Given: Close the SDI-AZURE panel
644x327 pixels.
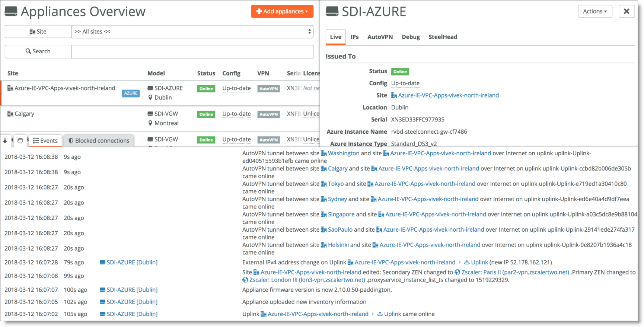Looking at the screenshot, I should pyautogui.click(x=627, y=12).
